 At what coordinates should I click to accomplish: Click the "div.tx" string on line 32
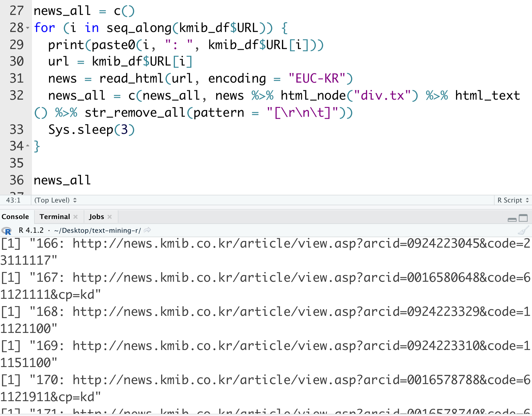(x=382, y=96)
